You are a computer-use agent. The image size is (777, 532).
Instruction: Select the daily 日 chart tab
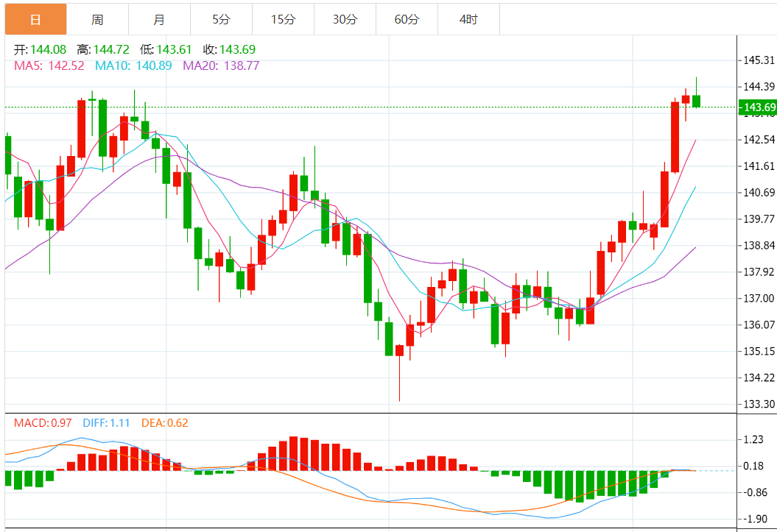pos(35,19)
